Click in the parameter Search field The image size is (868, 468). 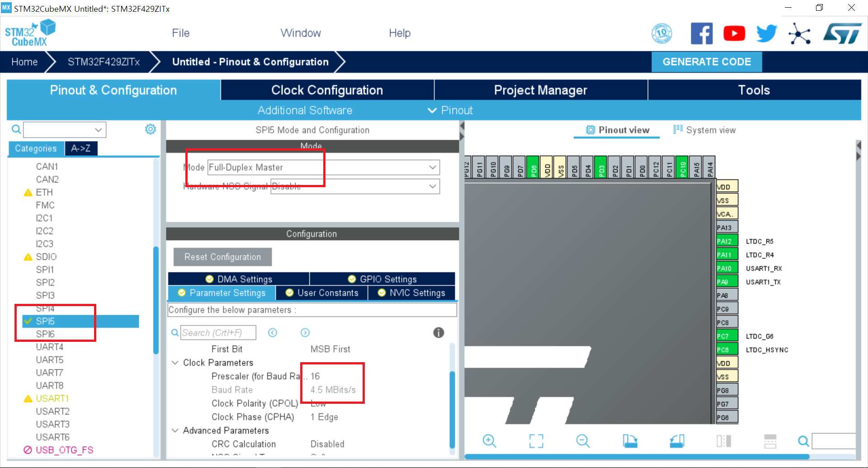coord(218,333)
